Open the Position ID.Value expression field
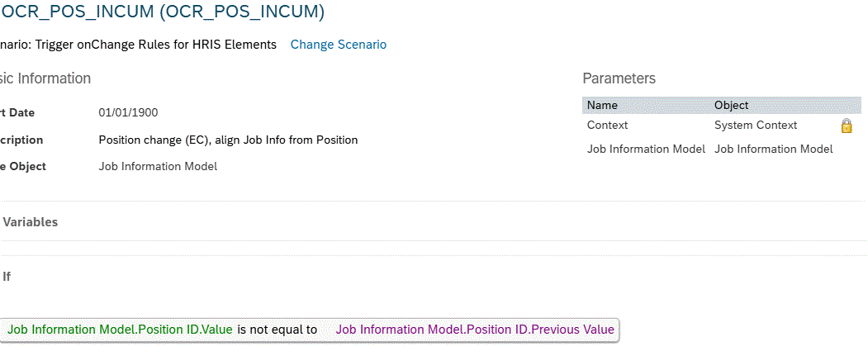Viewport: 868px width, 356px height. (x=120, y=330)
